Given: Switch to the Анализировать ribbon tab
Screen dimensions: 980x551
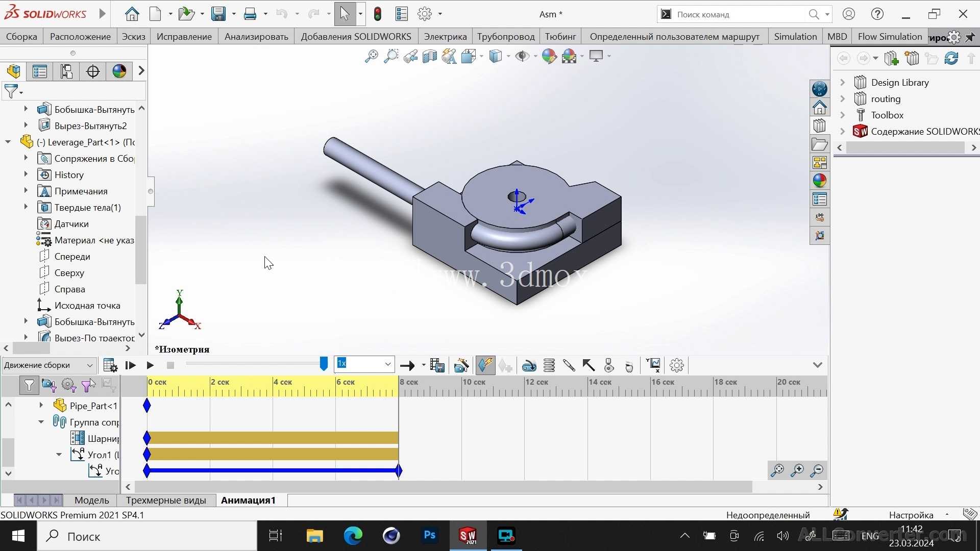Looking at the screenshot, I should pos(256,37).
